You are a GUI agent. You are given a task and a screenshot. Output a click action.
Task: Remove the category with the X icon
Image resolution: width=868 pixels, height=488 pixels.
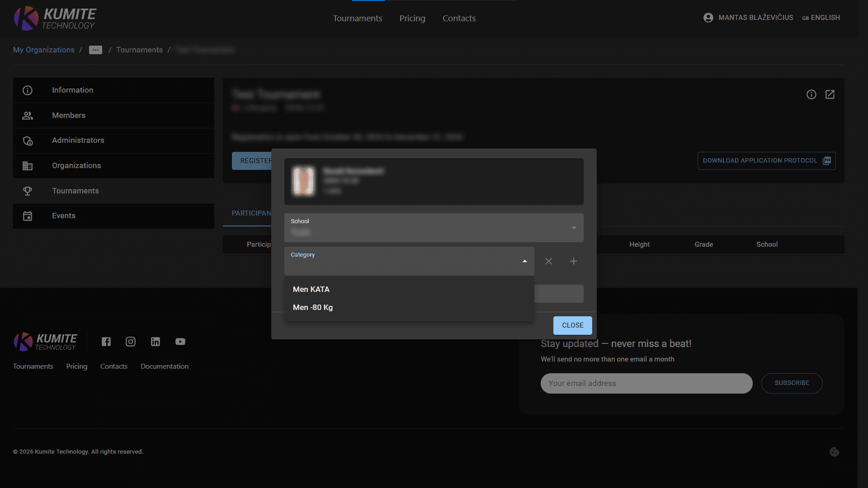549,261
